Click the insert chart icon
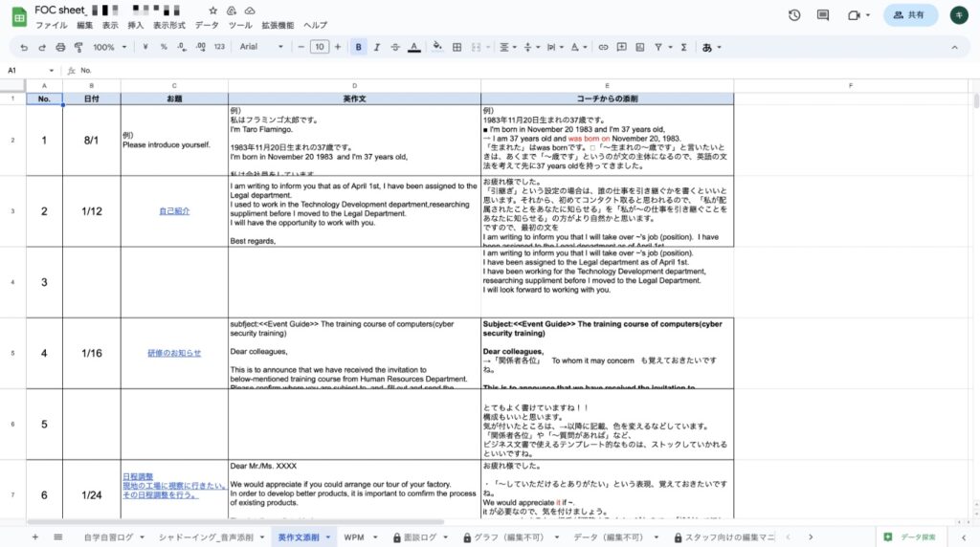 (x=640, y=48)
